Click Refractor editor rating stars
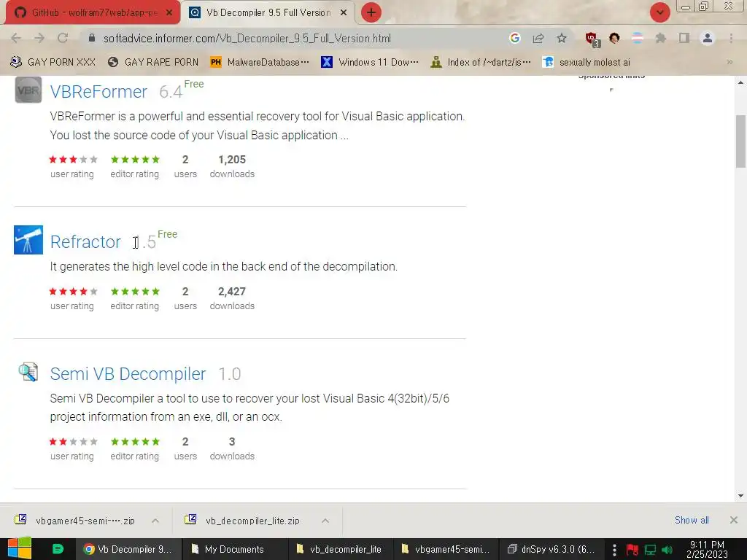The width and height of the screenshot is (747, 560). tap(135, 292)
